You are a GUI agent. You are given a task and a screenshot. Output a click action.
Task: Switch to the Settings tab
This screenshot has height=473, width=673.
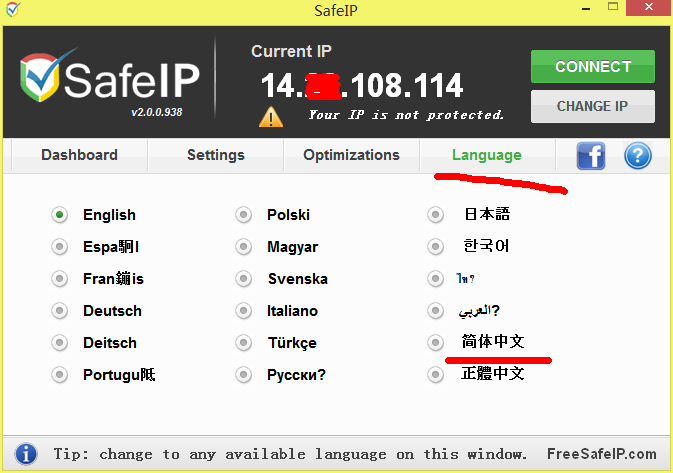pyautogui.click(x=215, y=155)
